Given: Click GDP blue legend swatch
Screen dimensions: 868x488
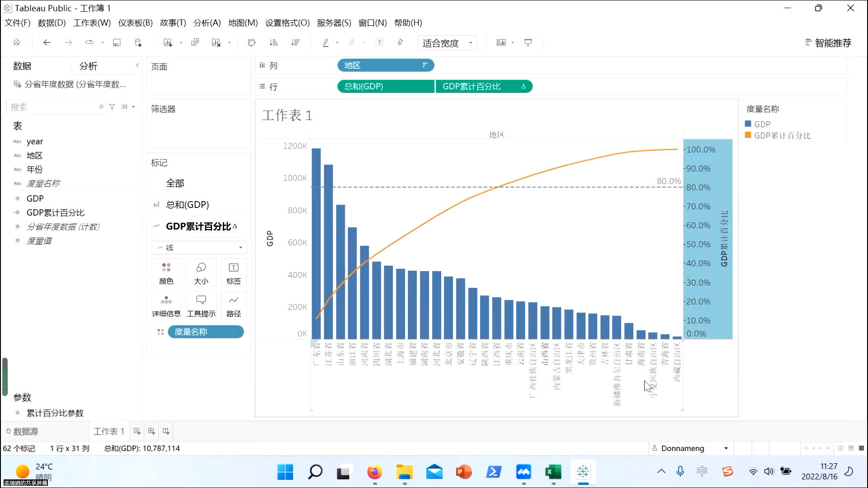Looking at the screenshot, I should [x=748, y=124].
